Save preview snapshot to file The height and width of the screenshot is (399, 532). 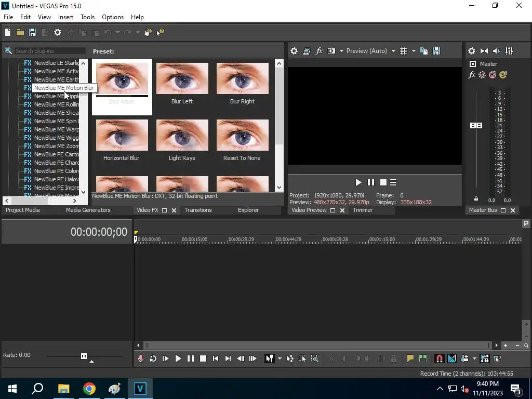point(436,51)
